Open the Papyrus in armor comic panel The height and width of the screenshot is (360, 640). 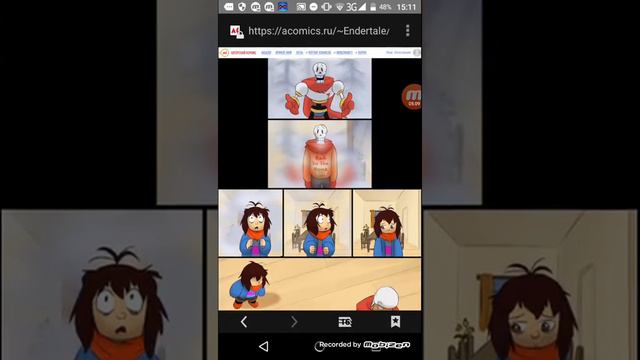pyautogui.click(x=320, y=88)
